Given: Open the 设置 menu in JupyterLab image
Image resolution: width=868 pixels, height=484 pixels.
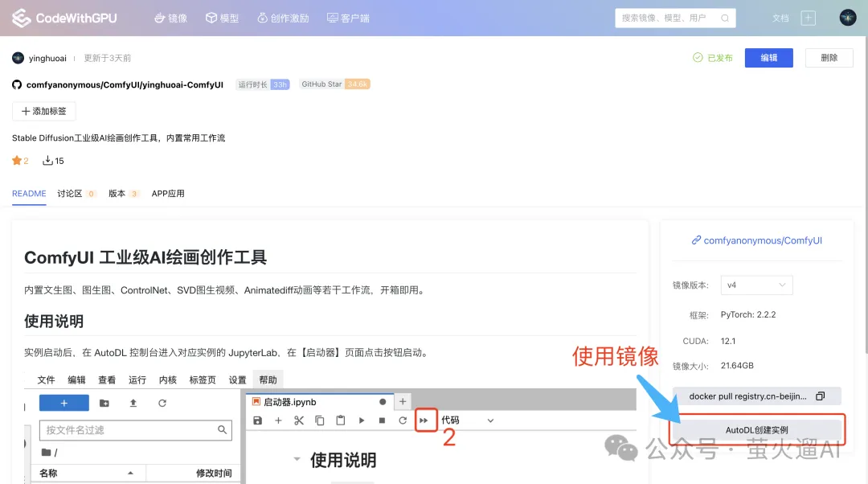Looking at the screenshot, I should [x=237, y=380].
